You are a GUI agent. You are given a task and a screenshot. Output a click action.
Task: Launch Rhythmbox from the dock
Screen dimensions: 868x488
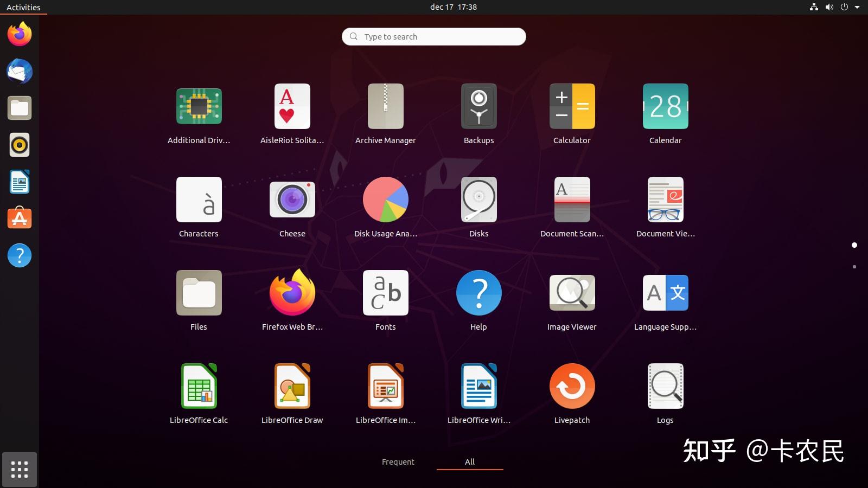[x=20, y=145]
